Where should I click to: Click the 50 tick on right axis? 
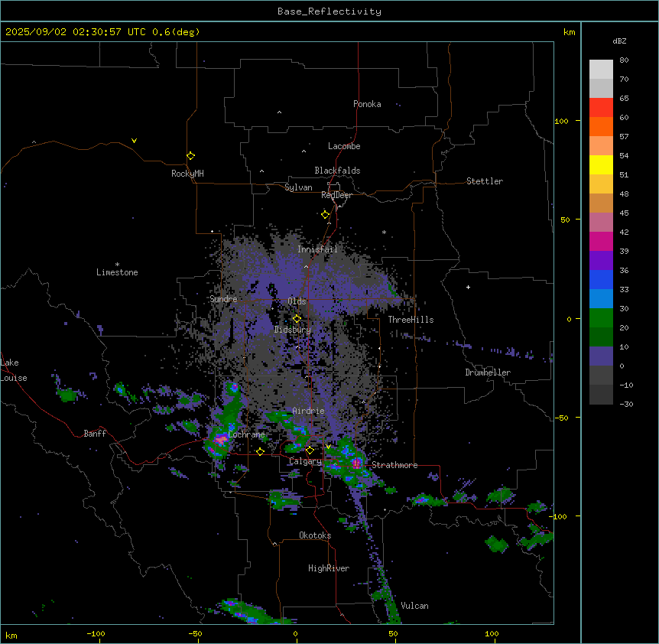click(565, 220)
